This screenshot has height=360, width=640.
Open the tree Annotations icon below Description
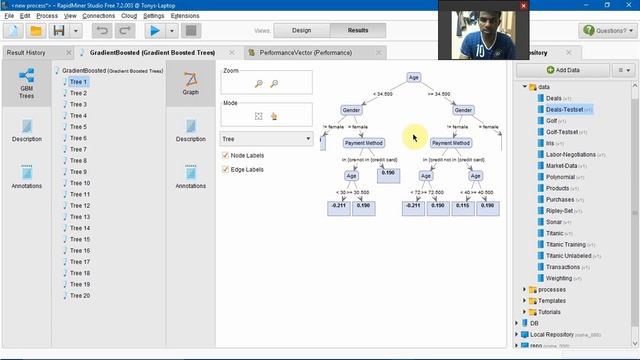point(191,177)
